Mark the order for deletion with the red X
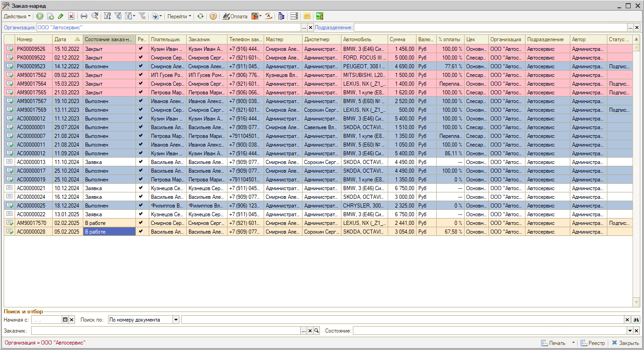Screen dimensions: 644x350 [71, 16]
